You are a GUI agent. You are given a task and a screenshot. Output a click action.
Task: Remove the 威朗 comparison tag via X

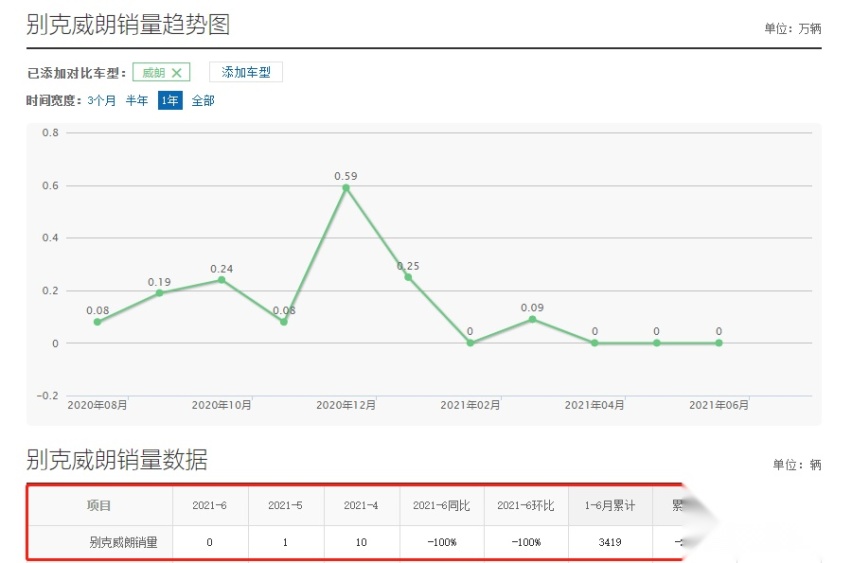click(177, 72)
